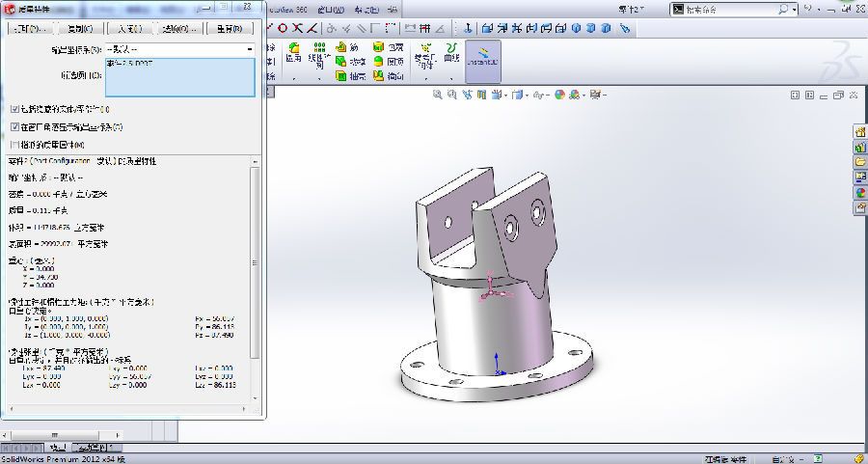
Task: Click the Copy (复制) button in dialog
Action: (x=80, y=28)
